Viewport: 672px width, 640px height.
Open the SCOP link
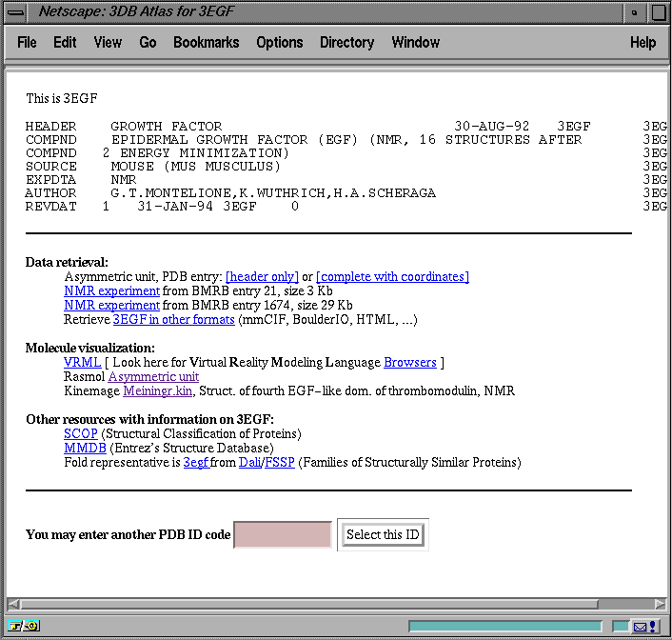coord(81,433)
